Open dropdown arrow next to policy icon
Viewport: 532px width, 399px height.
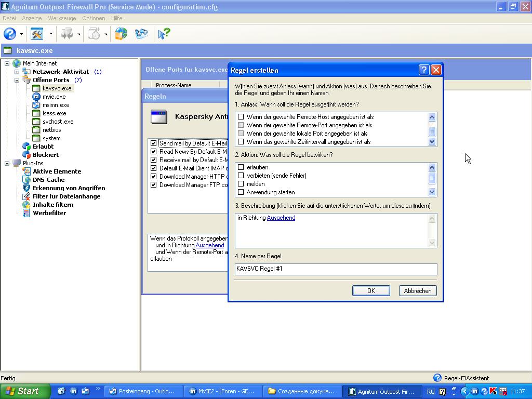click(x=79, y=34)
